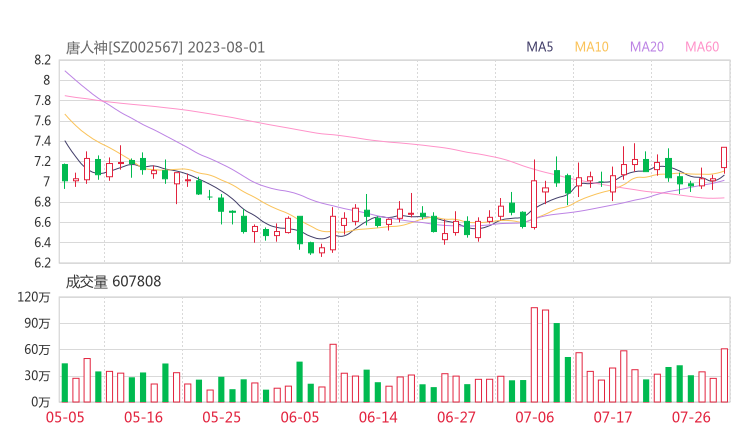Click the 0万 volume axis label

[x=41, y=402]
